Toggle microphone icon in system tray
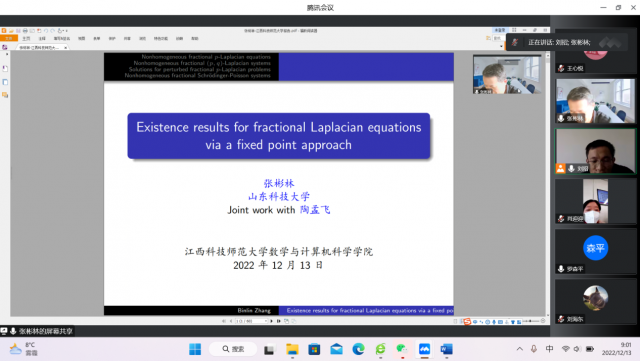Viewport: 640px width, 361px height. click(533, 349)
